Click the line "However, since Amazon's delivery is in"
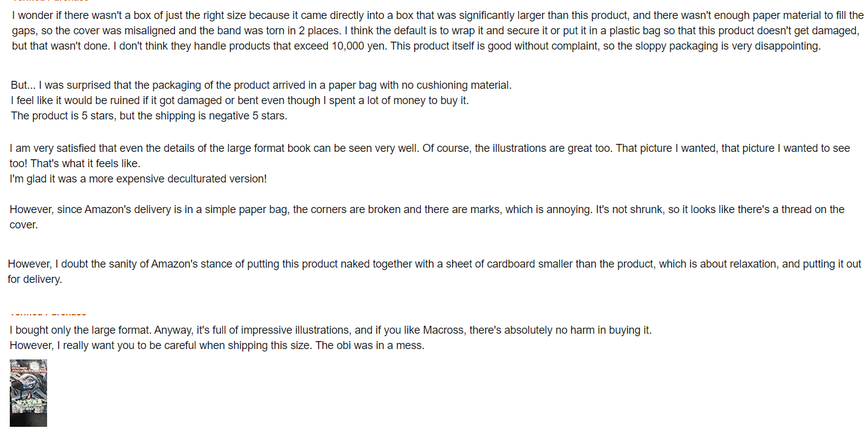868x436 pixels. coord(427,210)
